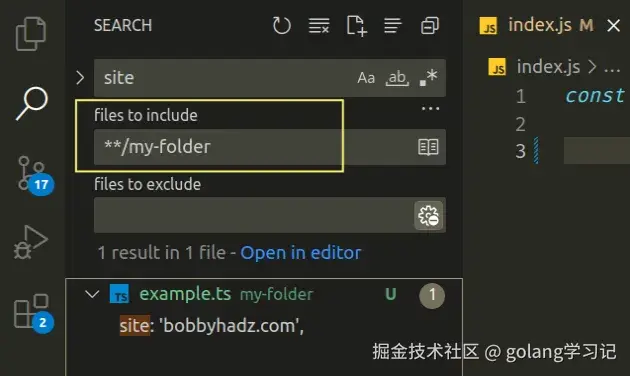Toggle Match Whole Word option
This screenshot has width=630, height=376.
[397, 78]
